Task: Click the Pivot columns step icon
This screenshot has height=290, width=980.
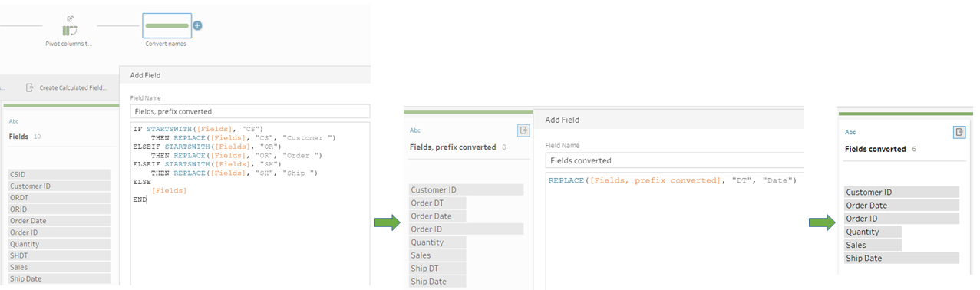Action: pyautogui.click(x=70, y=29)
